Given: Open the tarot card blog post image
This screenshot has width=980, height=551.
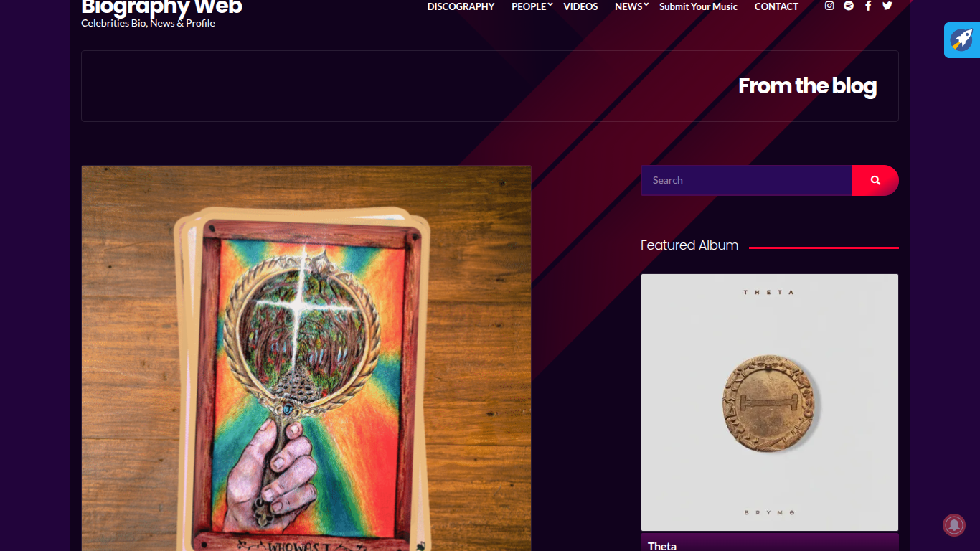Looking at the screenshot, I should click(x=306, y=359).
